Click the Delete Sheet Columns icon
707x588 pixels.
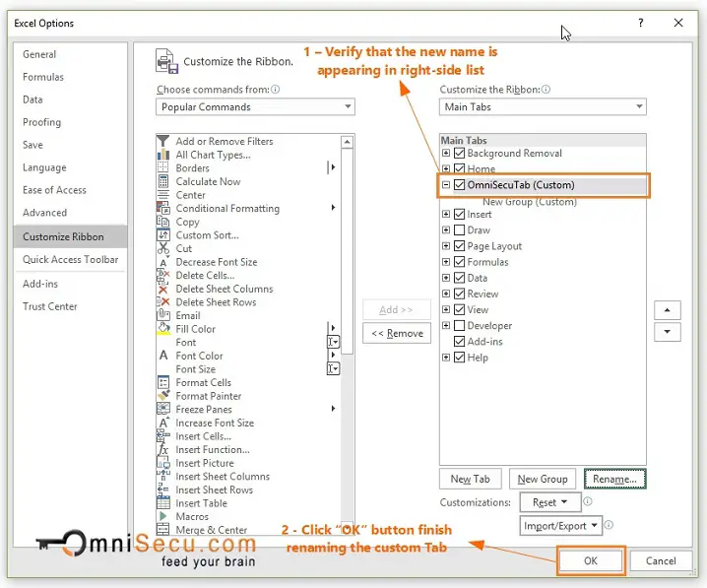tap(162, 289)
